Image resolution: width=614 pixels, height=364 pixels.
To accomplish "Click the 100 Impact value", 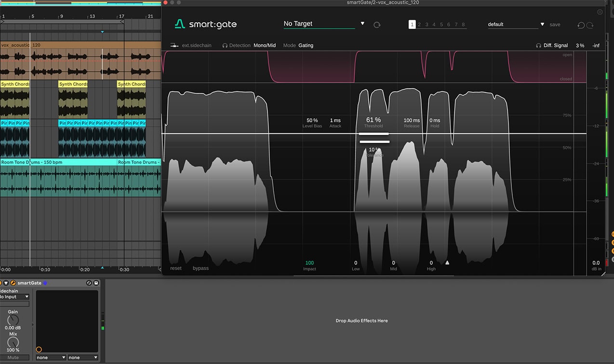I will (309, 263).
